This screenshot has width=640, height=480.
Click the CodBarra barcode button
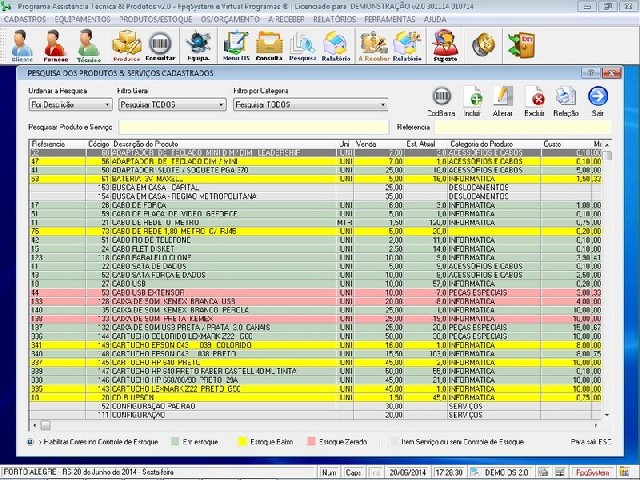pos(441,101)
